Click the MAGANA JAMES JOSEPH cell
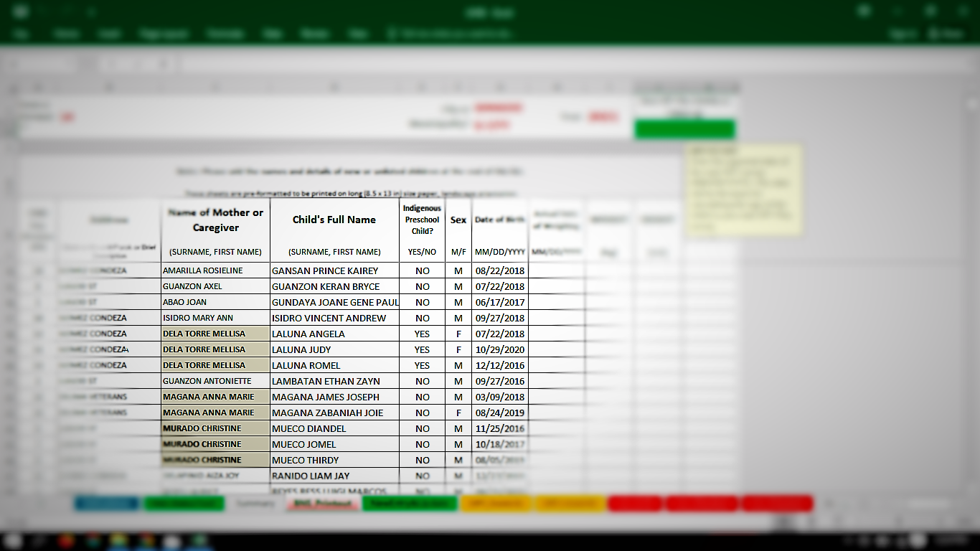 334,397
